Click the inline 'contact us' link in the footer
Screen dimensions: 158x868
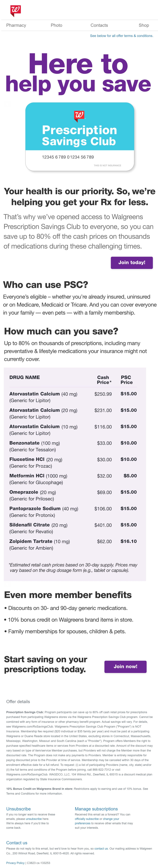(101, 848)
